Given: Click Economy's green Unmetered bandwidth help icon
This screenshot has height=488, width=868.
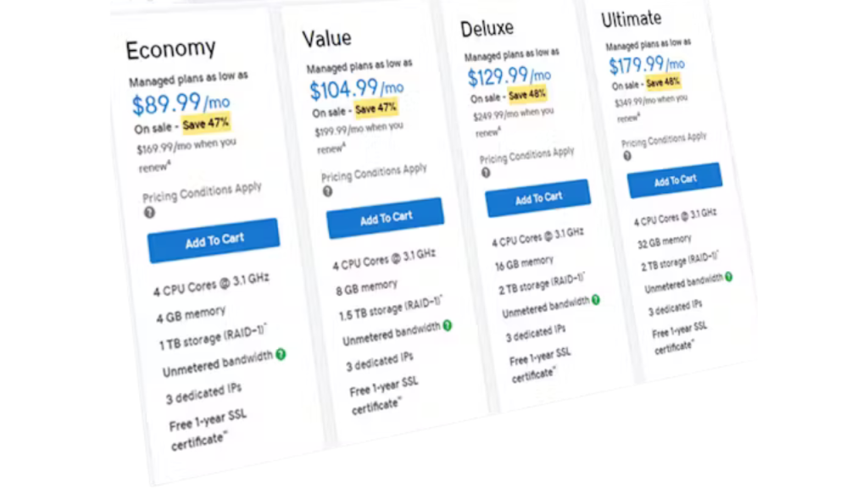Looking at the screenshot, I should click(x=281, y=354).
